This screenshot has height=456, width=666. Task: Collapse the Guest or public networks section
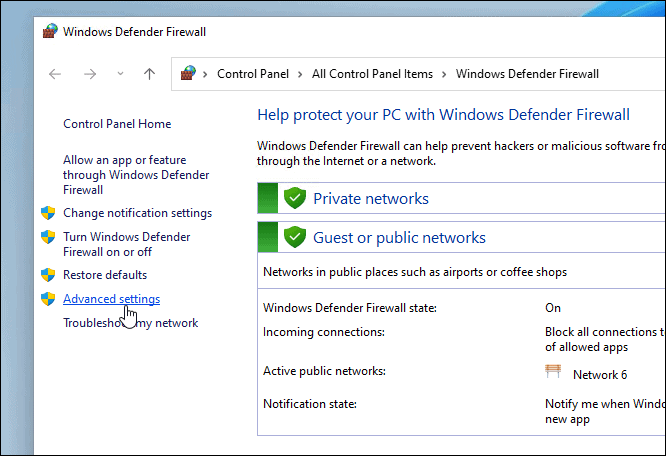click(399, 238)
